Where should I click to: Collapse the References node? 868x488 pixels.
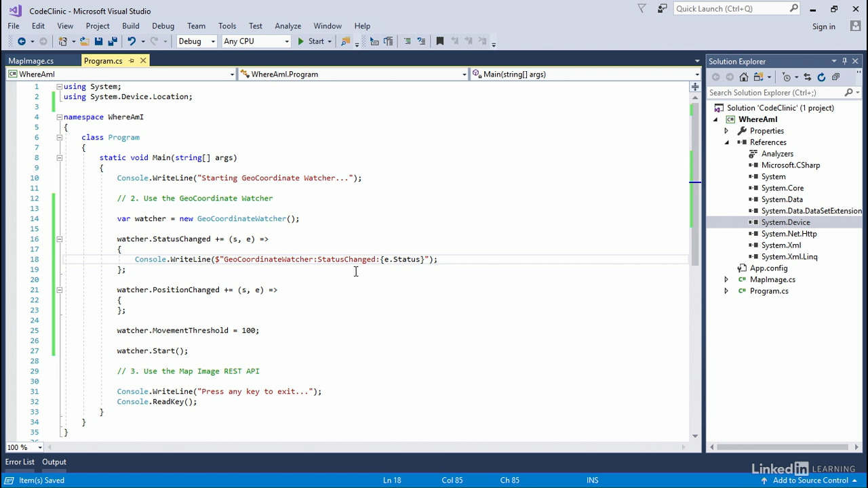click(x=726, y=142)
